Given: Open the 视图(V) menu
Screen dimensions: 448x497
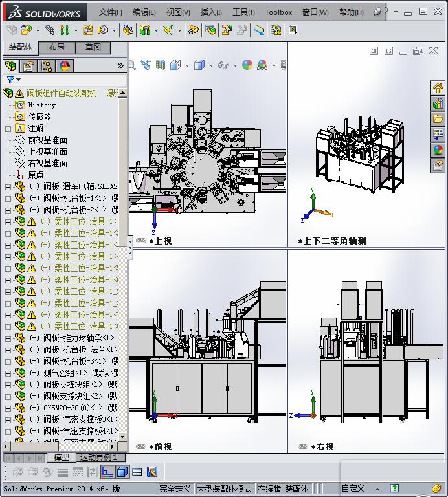Looking at the screenshot, I should [x=178, y=12].
